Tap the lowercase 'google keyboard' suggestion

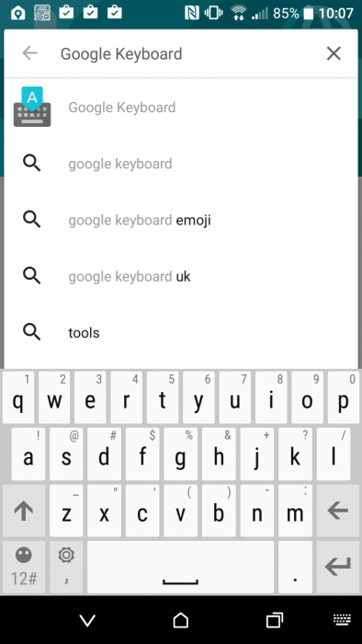tap(181, 165)
